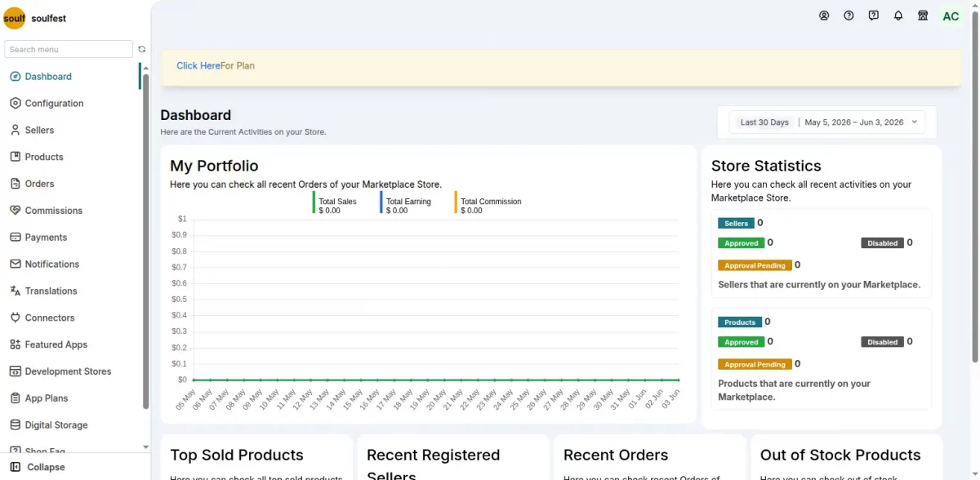980x480 pixels.
Task: Click the sidebar scroll down arrow
Action: (x=145, y=447)
